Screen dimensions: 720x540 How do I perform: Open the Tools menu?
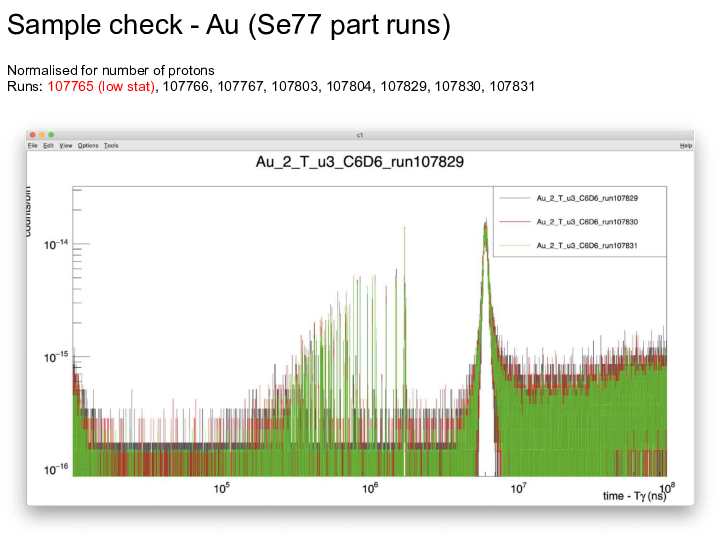(x=110, y=146)
